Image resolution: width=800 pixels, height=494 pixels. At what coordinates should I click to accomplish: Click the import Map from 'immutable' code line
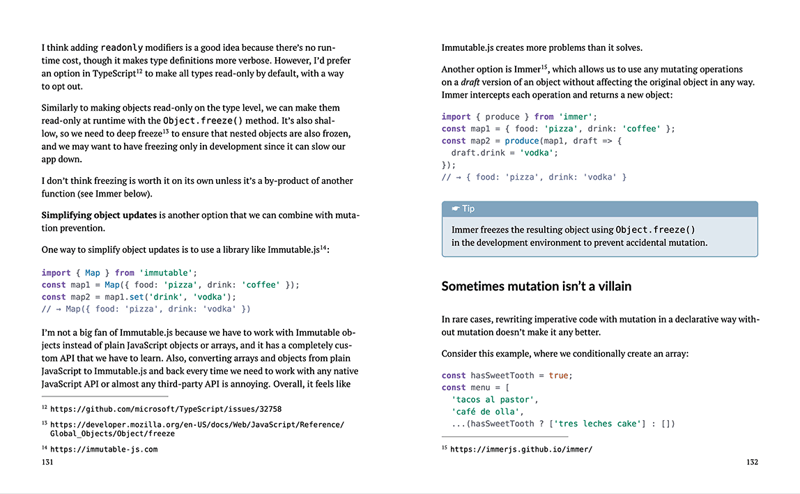click(119, 273)
